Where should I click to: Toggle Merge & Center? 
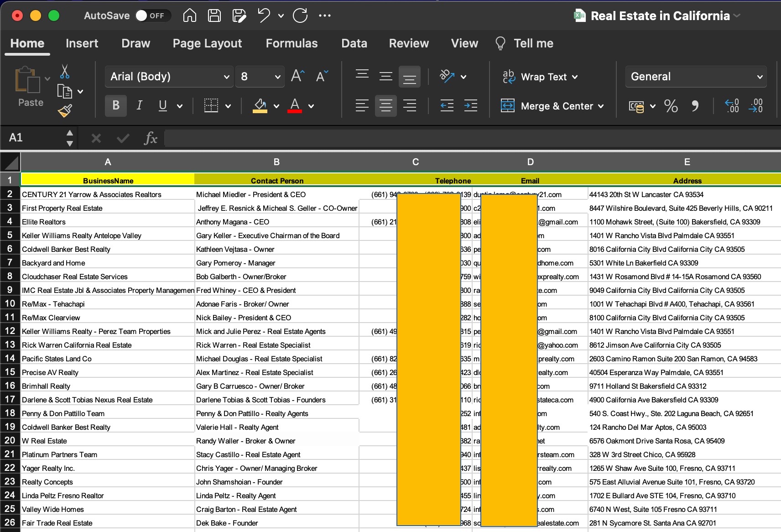click(547, 106)
